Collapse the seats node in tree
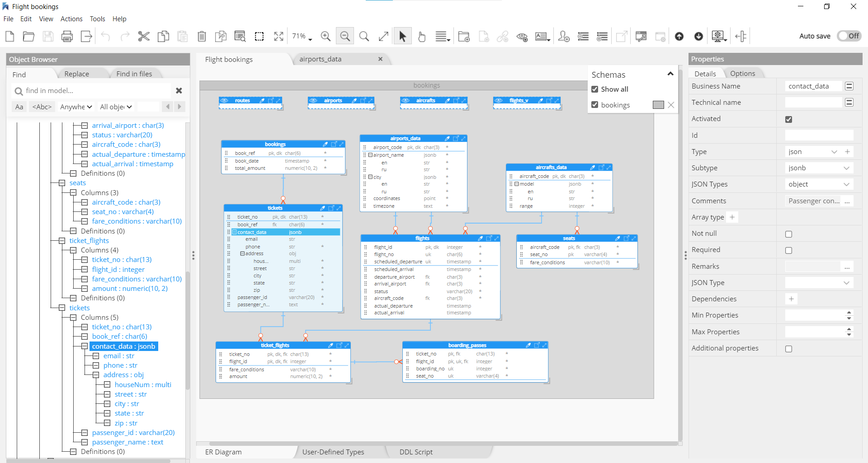This screenshot has width=868, height=463. pyautogui.click(x=62, y=183)
